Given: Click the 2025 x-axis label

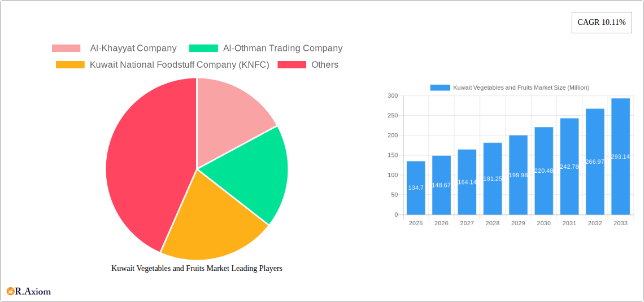Looking at the screenshot, I should (416, 223).
